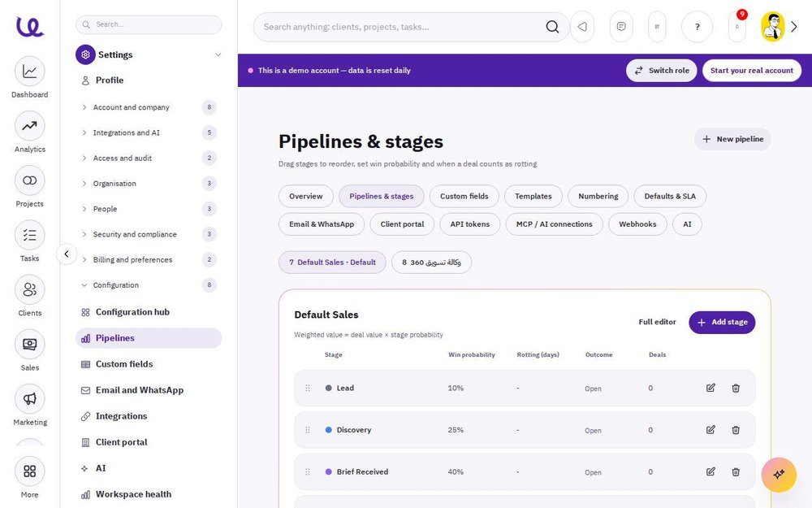Expand Access and audit group
This screenshot has height=508, width=812.
coord(149,158)
